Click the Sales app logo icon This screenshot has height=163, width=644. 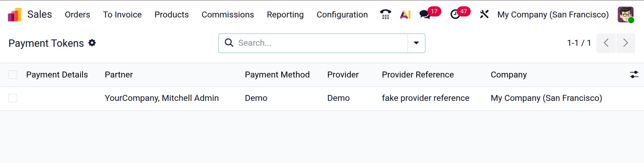(15, 15)
